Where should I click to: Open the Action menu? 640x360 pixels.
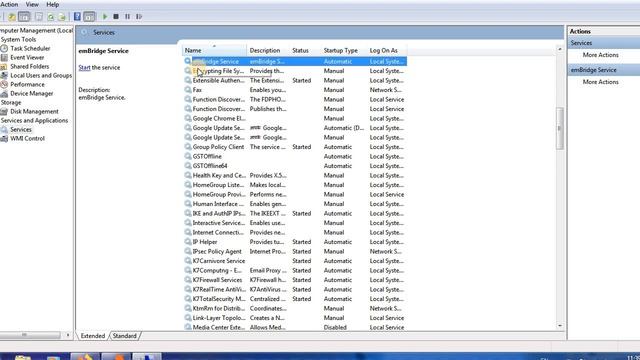point(9,4)
